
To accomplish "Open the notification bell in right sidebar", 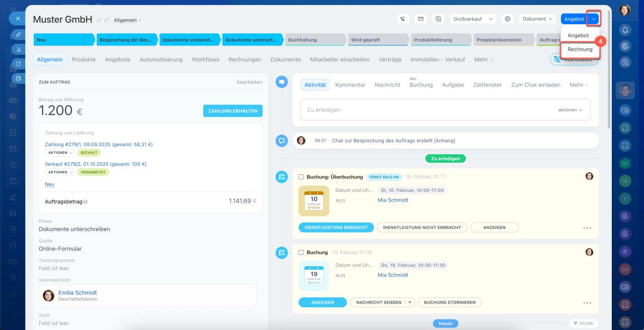I will (x=625, y=30).
